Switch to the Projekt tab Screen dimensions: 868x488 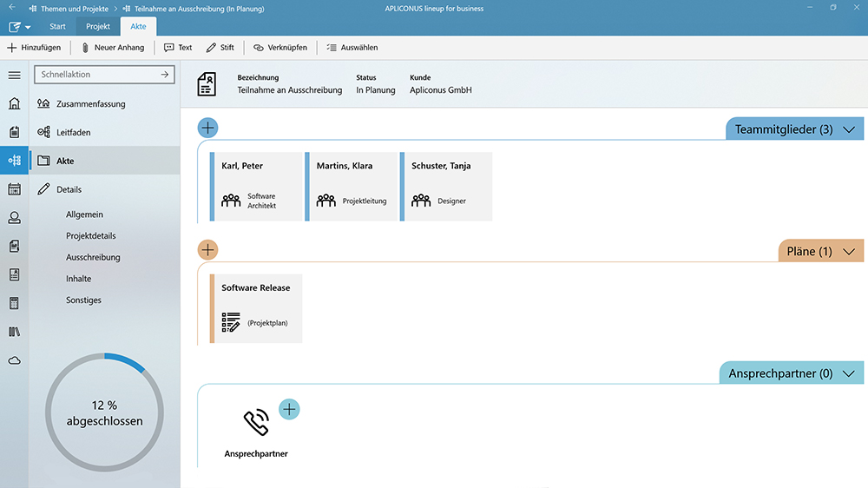click(98, 27)
